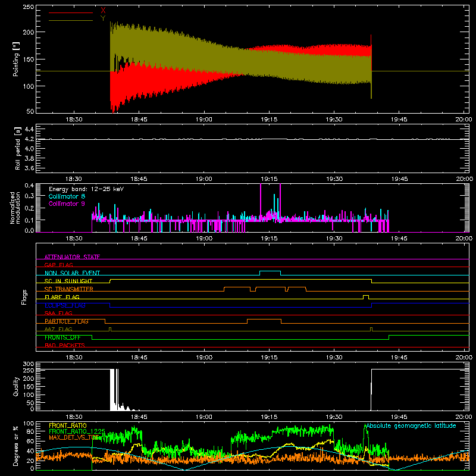Screen dimensions: 476x476
Task: Click the SAA_FLAG label
Action: pos(58,313)
